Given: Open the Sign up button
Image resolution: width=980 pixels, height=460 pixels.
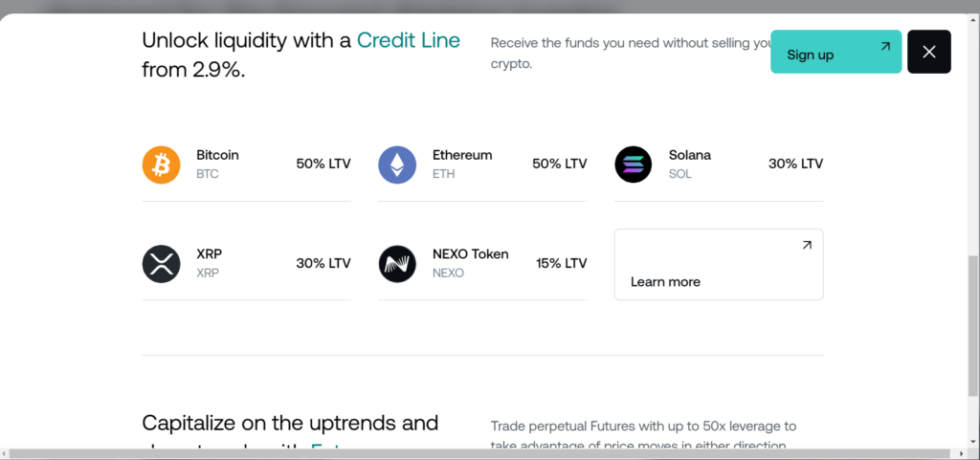Looking at the screenshot, I should (x=835, y=52).
